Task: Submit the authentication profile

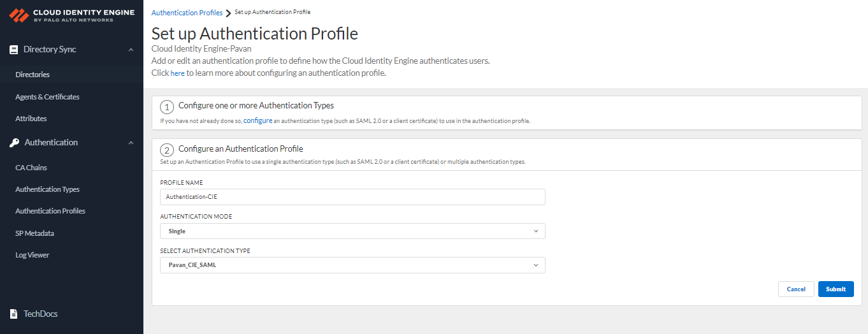Action: click(835, 289)
